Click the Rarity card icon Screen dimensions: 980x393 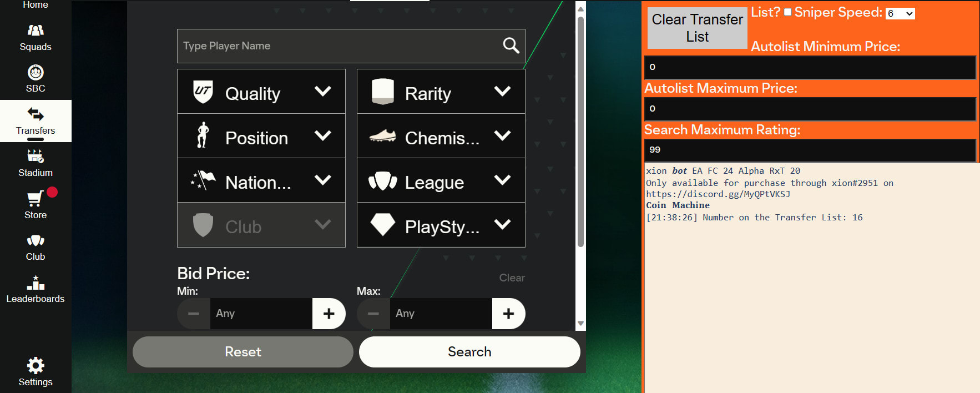(x=383, y=92)
